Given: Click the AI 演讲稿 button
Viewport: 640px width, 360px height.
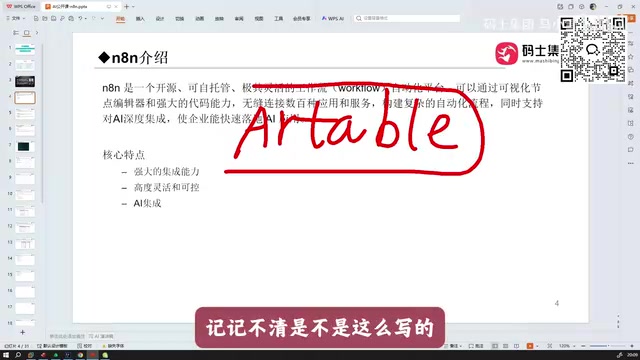Looking at the screenshot, I should pos(101,336).
